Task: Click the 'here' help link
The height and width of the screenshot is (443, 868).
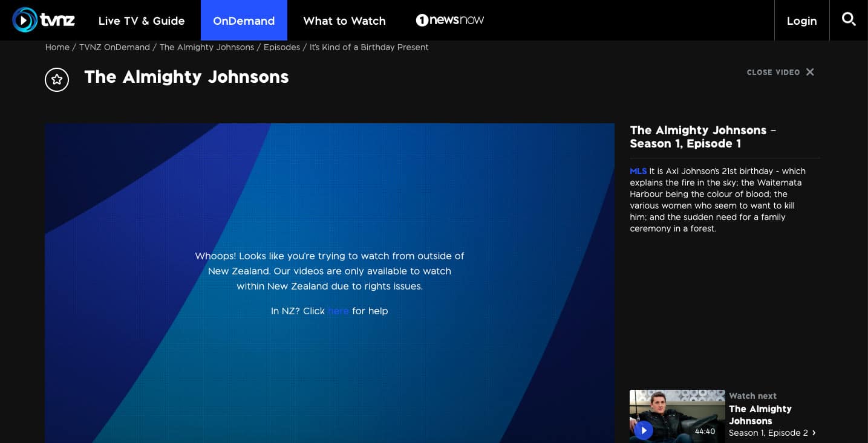Action: click(338, 311)
